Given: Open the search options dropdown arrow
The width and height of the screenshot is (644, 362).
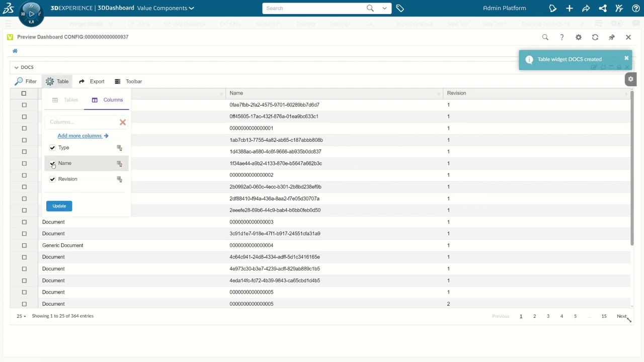Looking at the screenshot, I should pos(385,8).
